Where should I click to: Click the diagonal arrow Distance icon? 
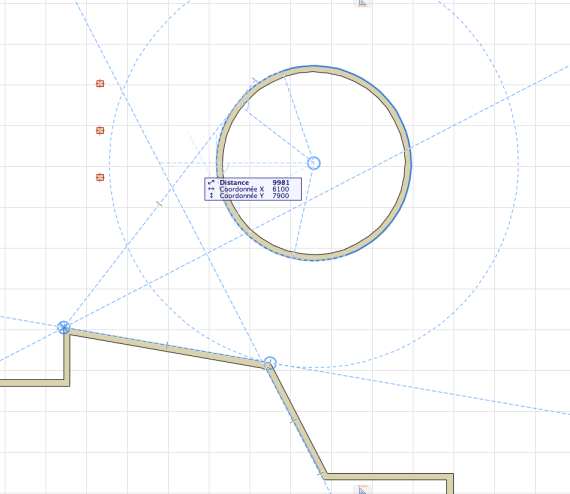point(211,182)
